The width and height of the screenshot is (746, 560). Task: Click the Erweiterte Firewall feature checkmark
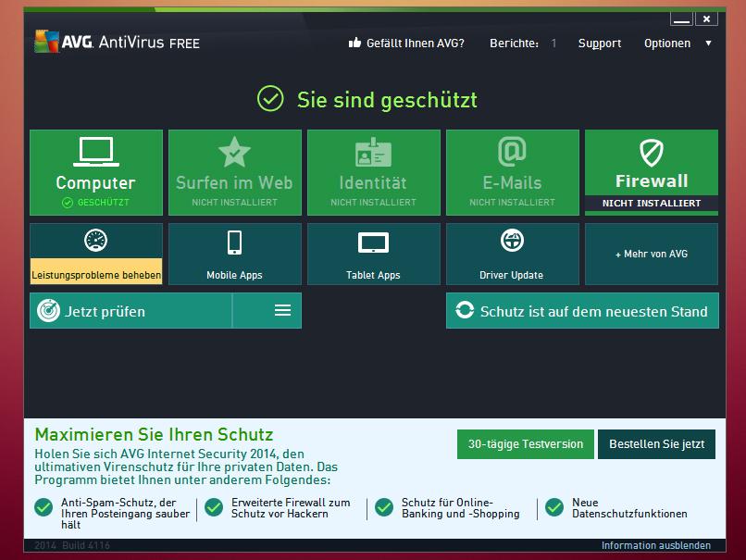tap(214, 507)
